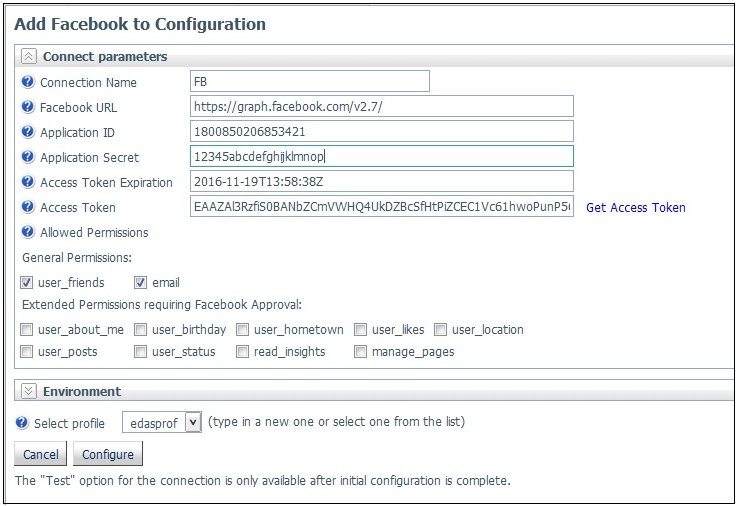Image resolution: width=737 pixels, height=506 pixels.
Task: Check the user_status permission
Action: (x=140, y=351)
